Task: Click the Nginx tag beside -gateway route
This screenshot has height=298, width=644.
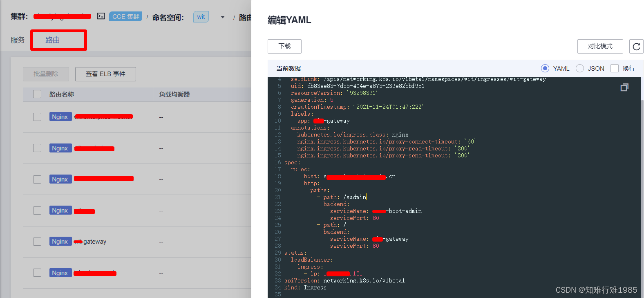Action: (60, 242)
